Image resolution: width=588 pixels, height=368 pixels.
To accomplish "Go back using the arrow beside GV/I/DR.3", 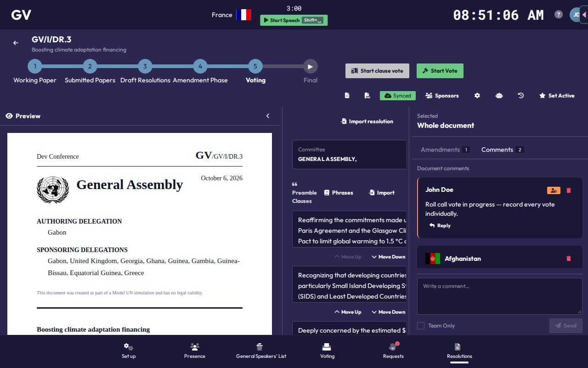I will 16,43.
